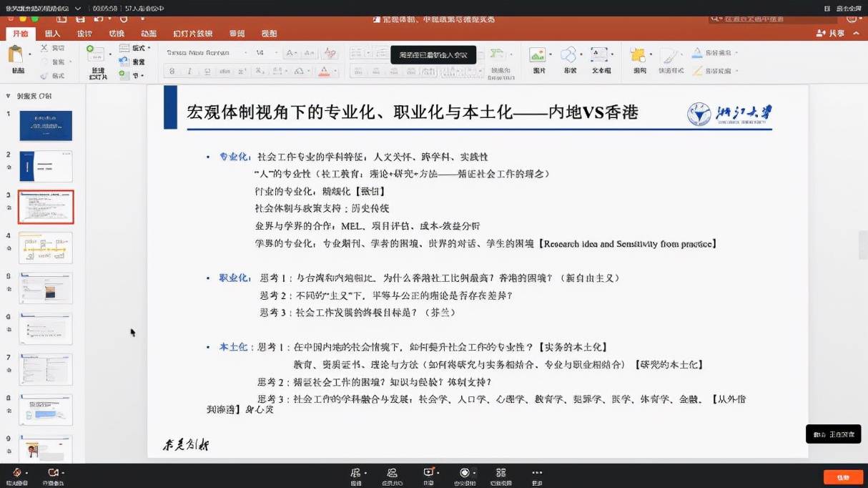
Task: Open the meeting apps grid icon
Action: coord(500,472)
